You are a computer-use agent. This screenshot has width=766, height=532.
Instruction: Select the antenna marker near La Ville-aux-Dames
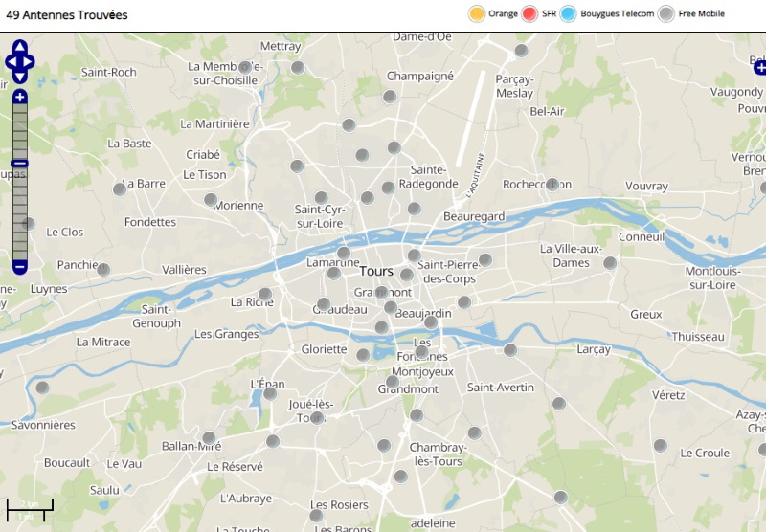coord(610,262)
